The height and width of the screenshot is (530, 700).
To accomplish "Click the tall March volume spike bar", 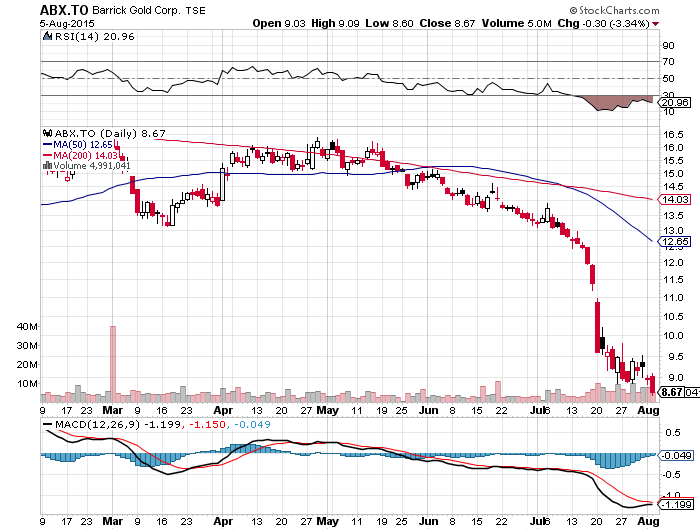I will 113,364.
